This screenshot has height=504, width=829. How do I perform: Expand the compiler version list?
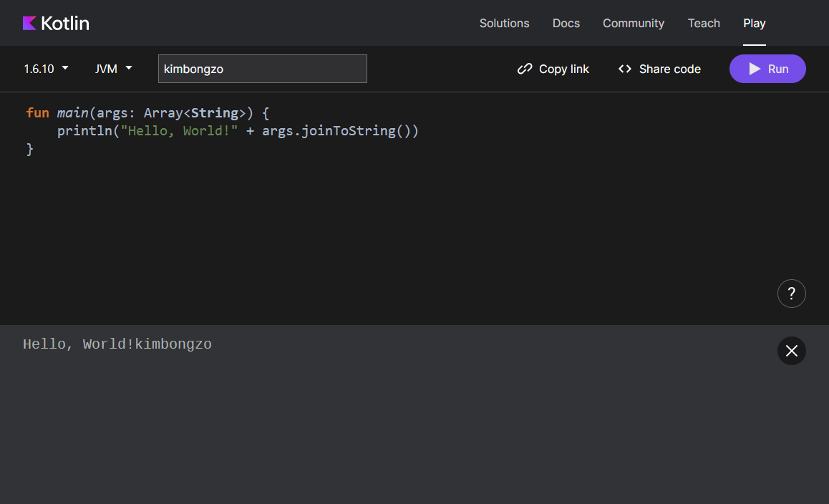(x=46, y=69)
